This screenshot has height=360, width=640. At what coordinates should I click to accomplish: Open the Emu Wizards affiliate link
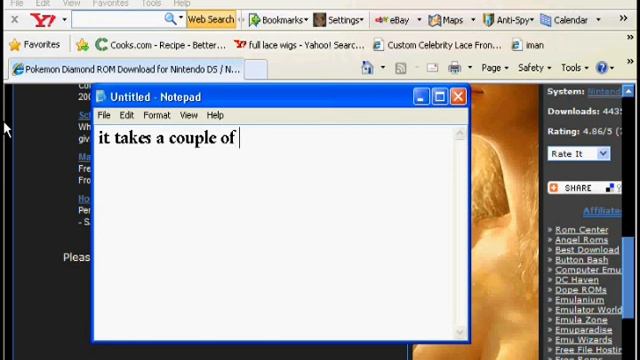(584, 340)
